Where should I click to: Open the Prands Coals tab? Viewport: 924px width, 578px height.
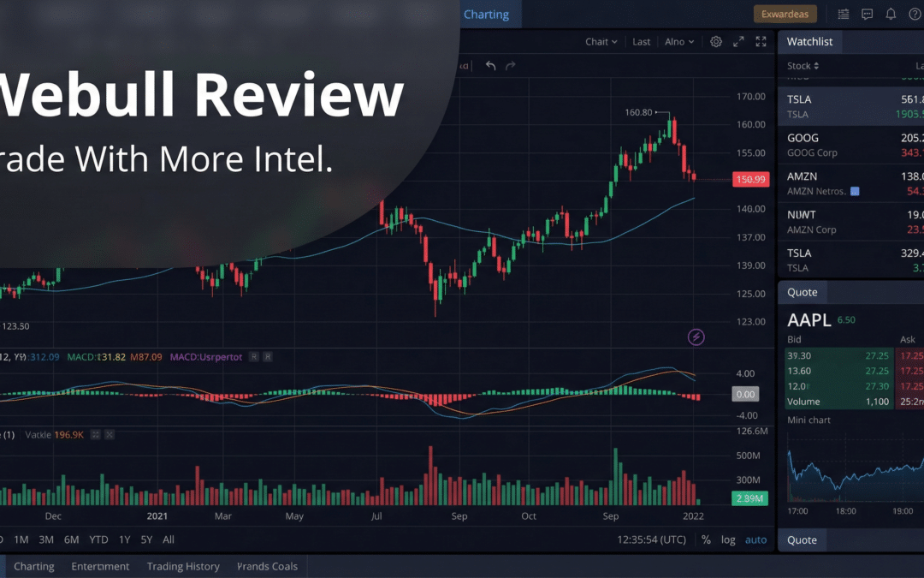click(267, 566)
